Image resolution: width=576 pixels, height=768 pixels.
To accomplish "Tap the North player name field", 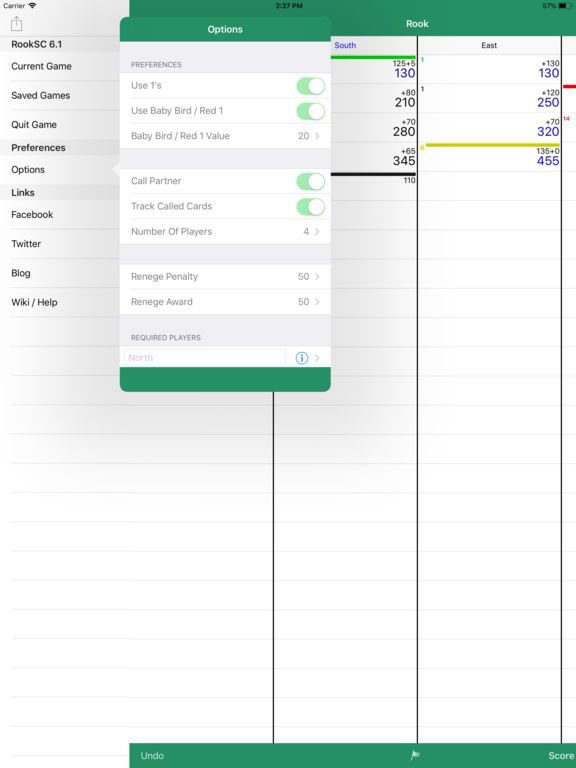I will point(205,358).
